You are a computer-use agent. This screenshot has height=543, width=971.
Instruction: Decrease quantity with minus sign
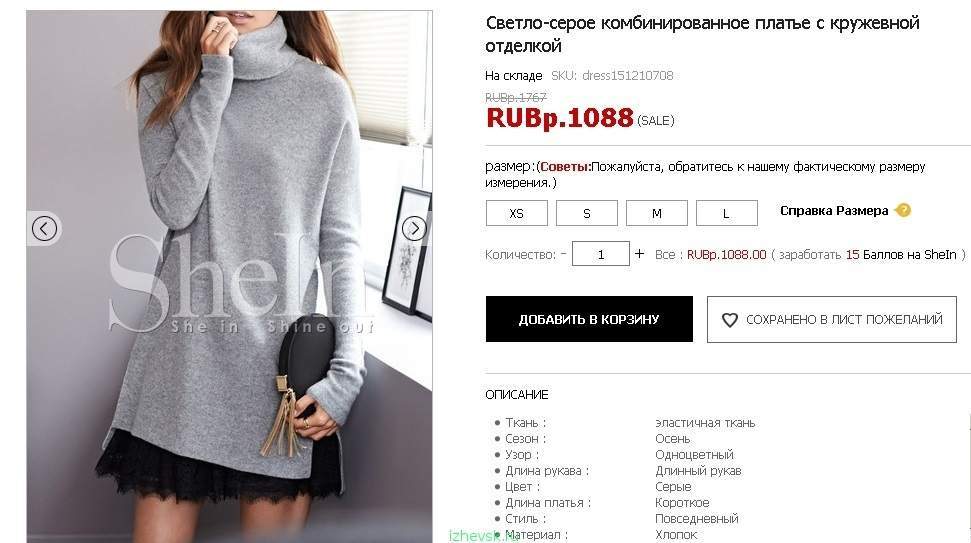[x=564, y=254]
